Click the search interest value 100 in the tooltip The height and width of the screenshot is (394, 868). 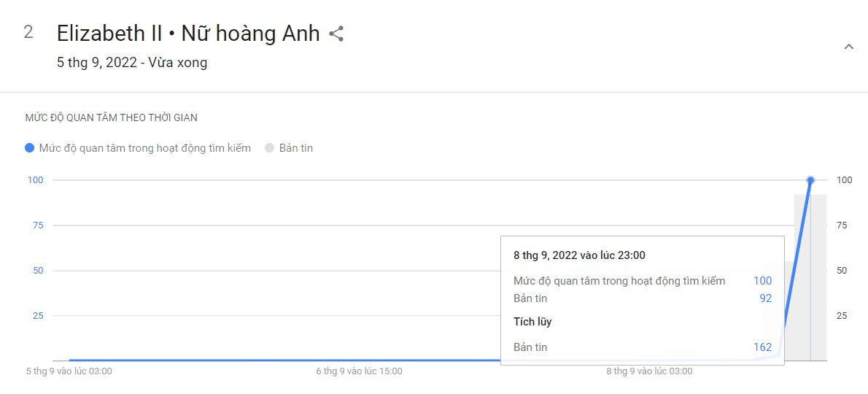[x=762, y=281]
